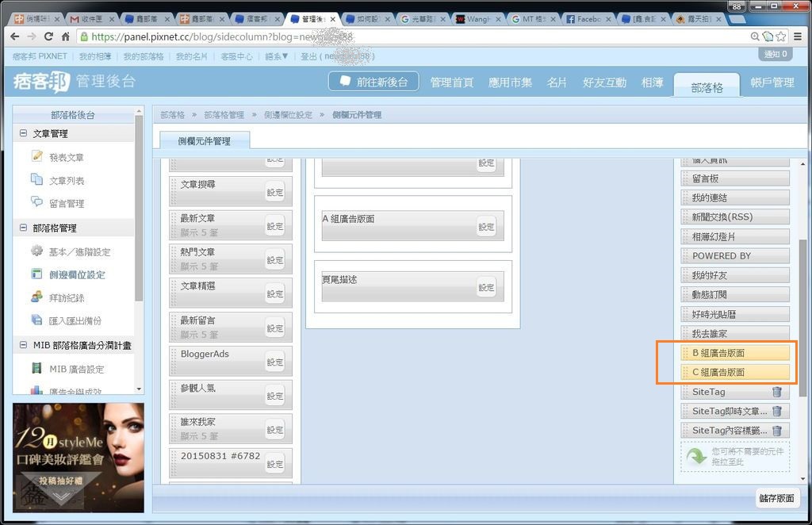Click the 我的相簿 link in the top bar

95,56
